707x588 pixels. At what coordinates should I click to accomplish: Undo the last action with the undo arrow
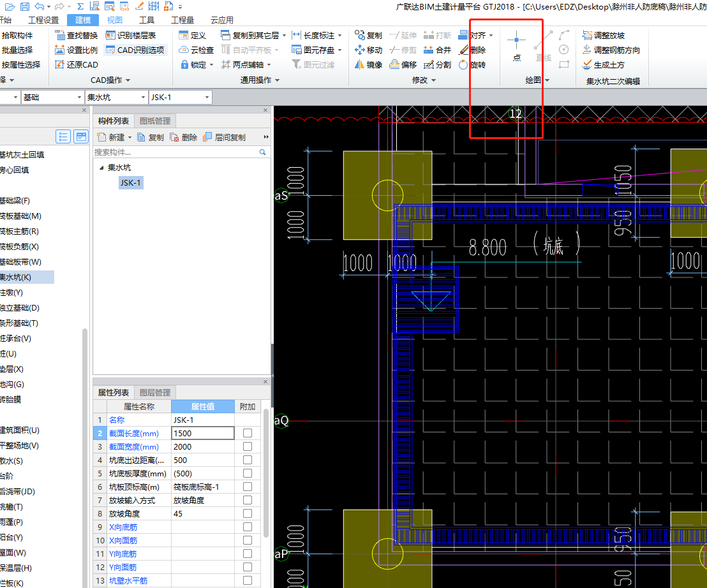[x=40, y=6]
